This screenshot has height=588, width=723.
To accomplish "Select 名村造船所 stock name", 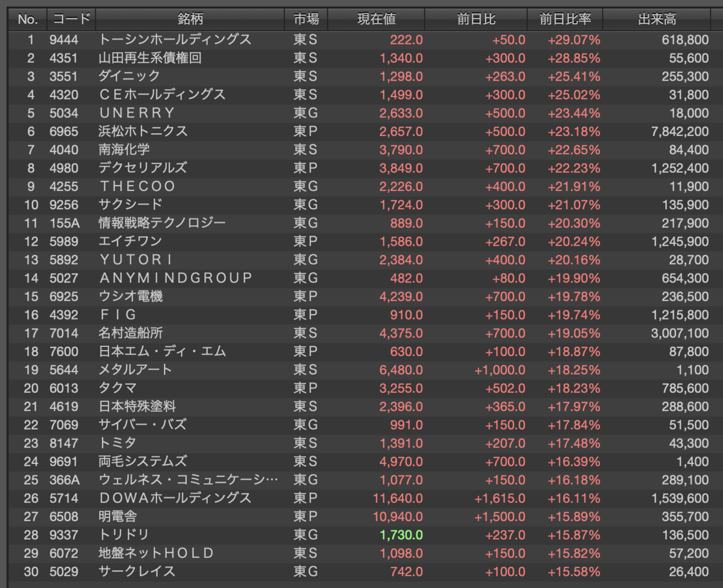I will (x=131, y=333).
